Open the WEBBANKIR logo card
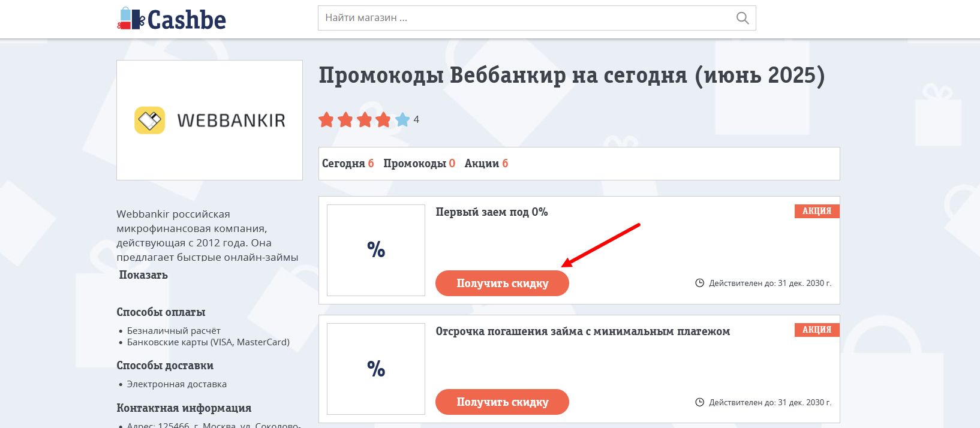This screenshot has width=980, height=428. 209,120
